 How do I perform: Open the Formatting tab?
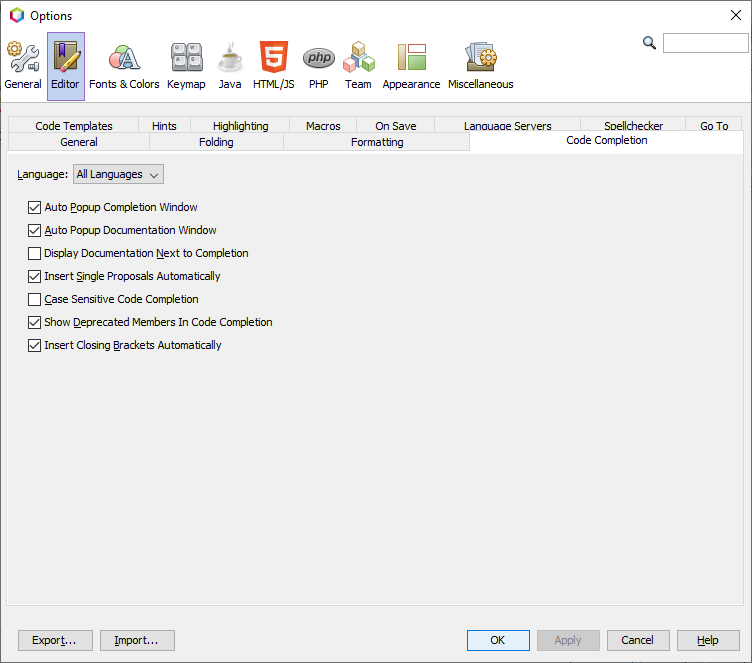tap(377, 142)
